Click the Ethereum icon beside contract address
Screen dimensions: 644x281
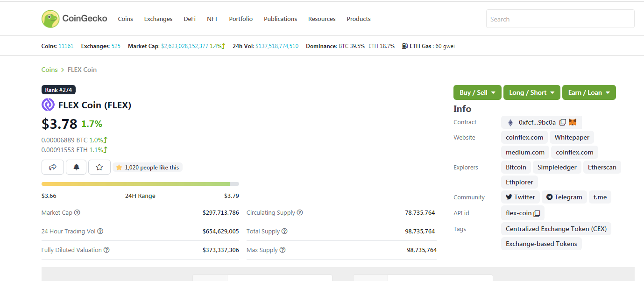(510, 122)
